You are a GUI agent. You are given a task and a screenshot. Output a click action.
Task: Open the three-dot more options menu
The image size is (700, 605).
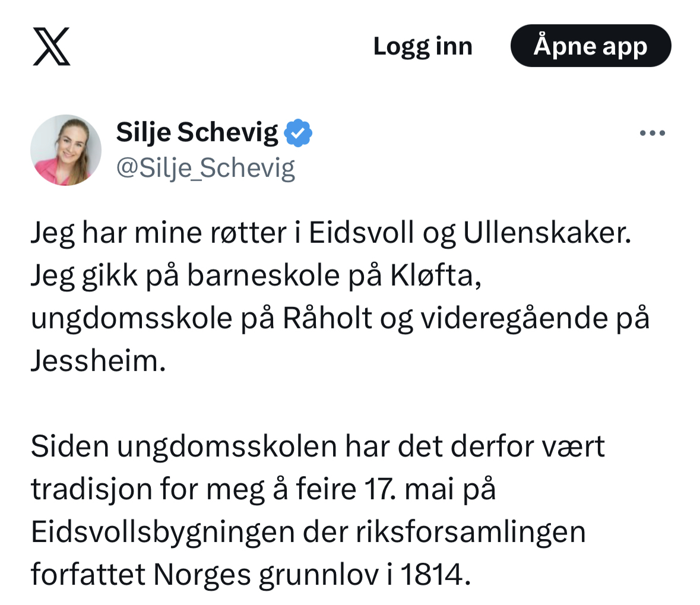tap(653, 134)
